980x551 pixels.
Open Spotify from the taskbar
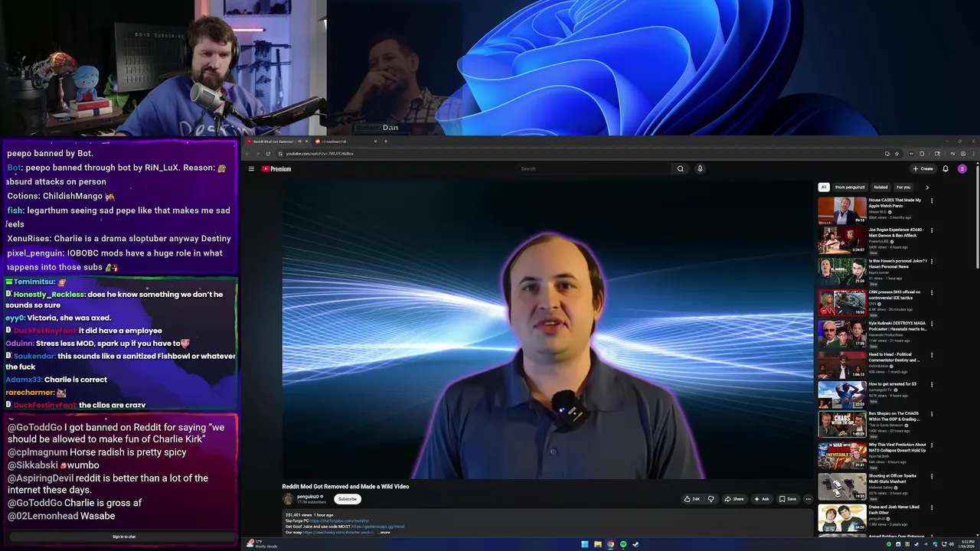click(622, 544)
